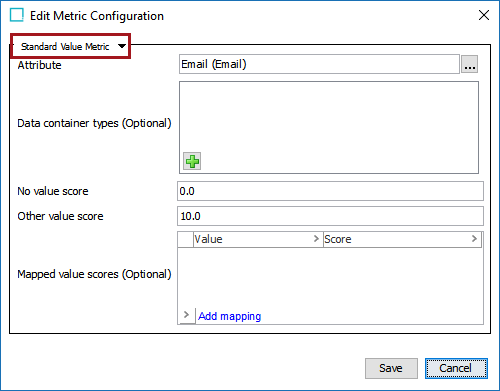Viewport: 500px width, 391px height.
Task: Click the empty area of mapped scores table
Action: (330, 278)
